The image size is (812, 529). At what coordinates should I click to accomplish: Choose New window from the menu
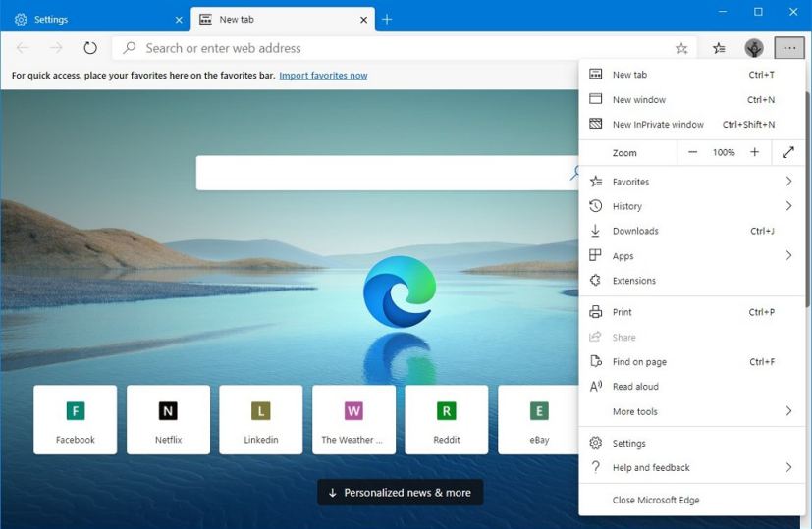click(692, 99)
